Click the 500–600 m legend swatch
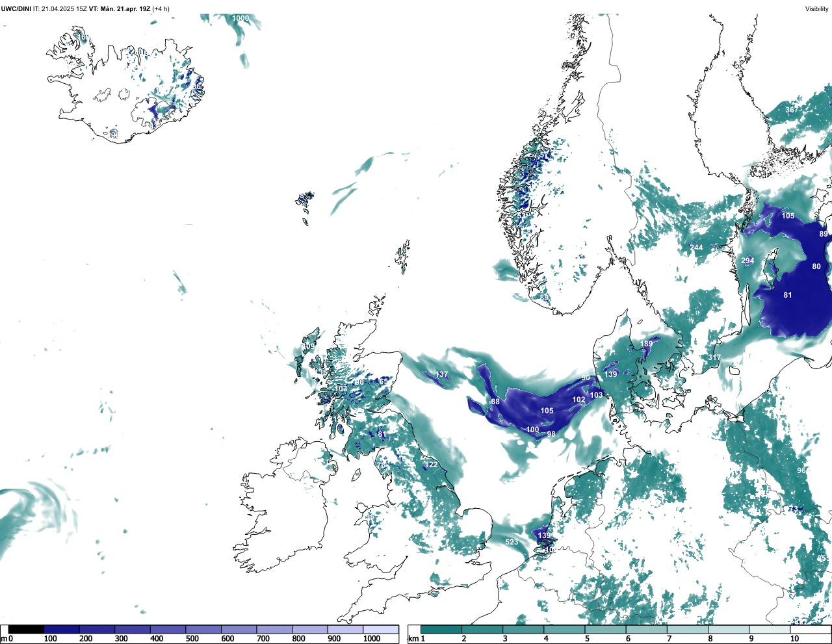 203,629
